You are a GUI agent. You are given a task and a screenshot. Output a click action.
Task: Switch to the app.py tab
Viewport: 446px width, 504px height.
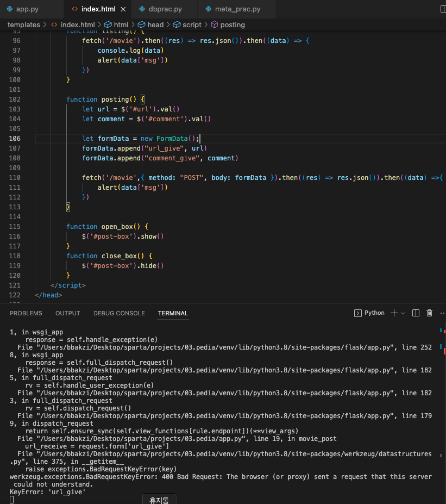[28, 9]
